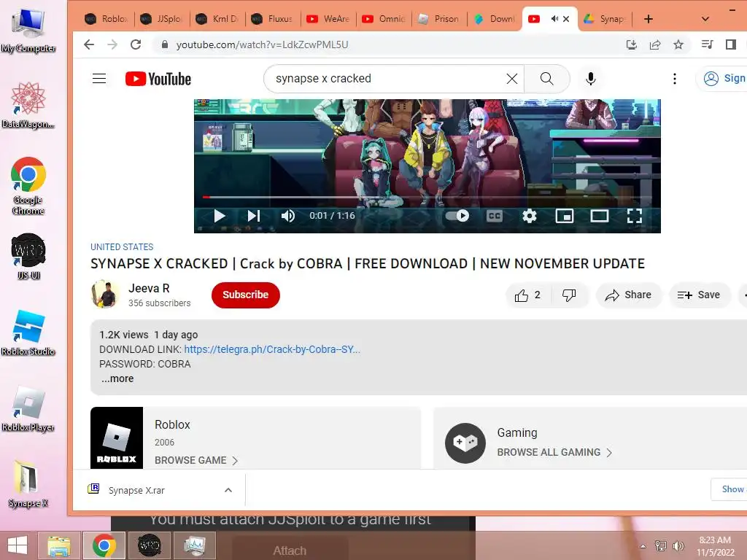Save video to playlist
The height and width of the screenshot is (560, 747).
coord(699,295)
